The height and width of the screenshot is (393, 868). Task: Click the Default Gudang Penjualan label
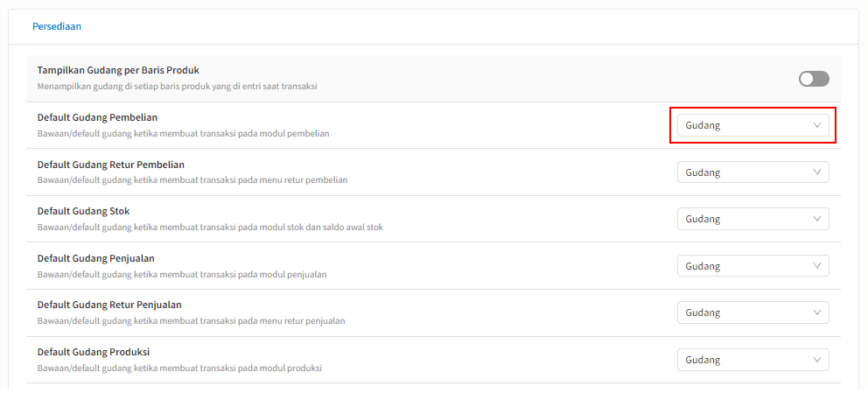(x=95, y=258)
